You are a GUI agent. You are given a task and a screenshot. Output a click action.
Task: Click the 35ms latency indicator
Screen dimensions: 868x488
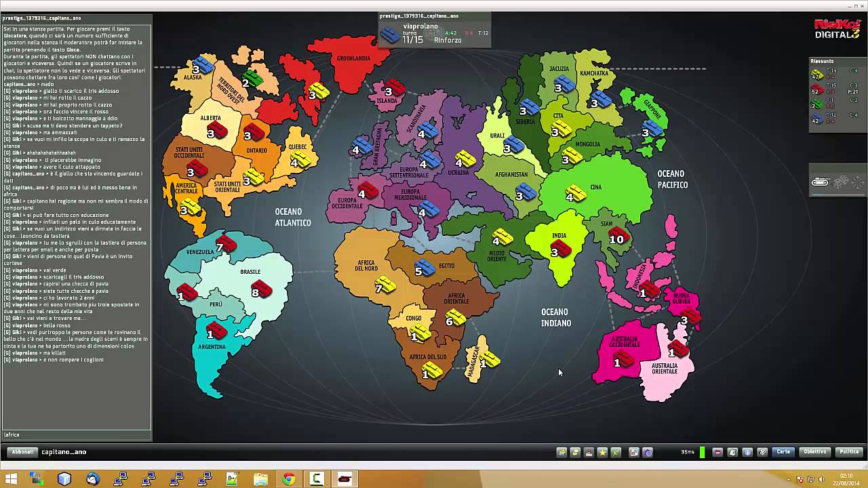(x=688, y=452)
